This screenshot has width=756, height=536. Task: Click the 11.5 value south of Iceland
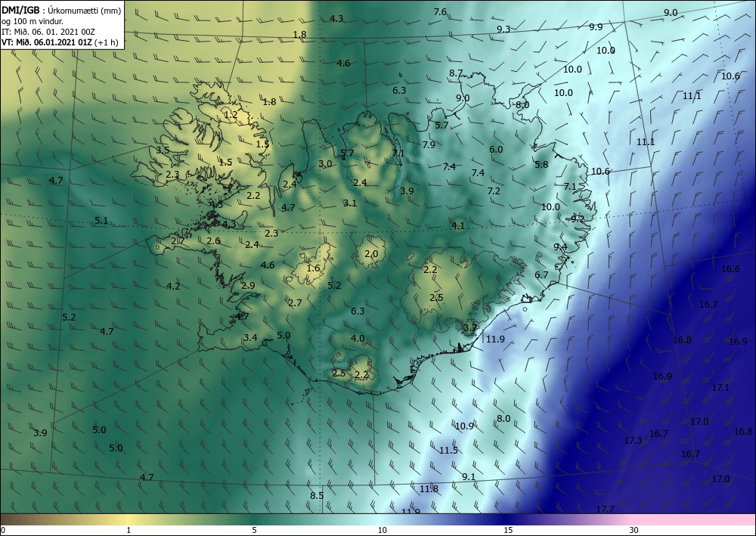tap(448, 451)
